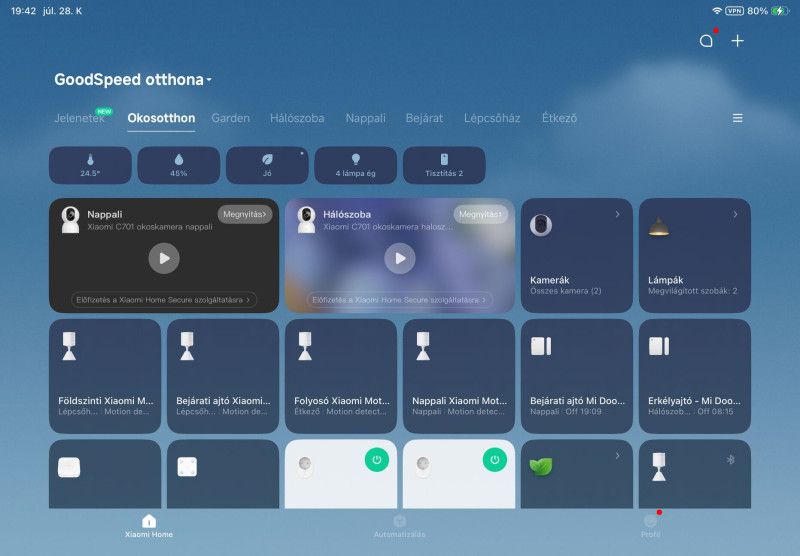Tap the Hálószoba camera icon
This screenshot has height=556, width=800.
click(306, 220)
